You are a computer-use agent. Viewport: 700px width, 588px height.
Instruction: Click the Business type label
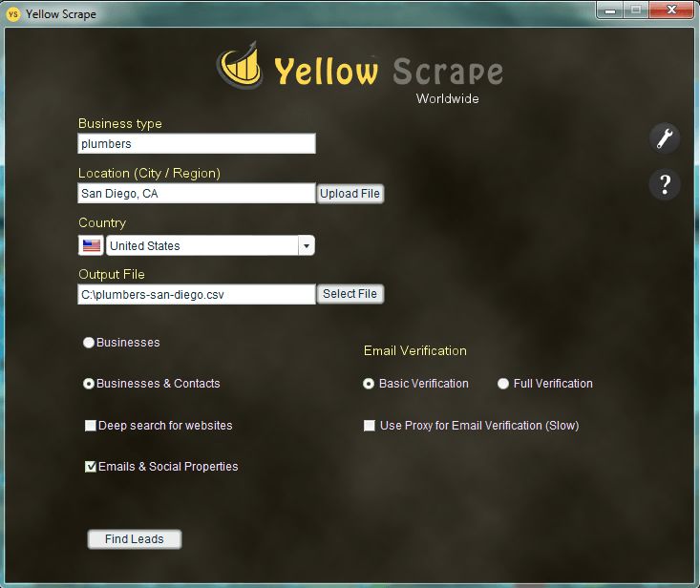(120, 123)
